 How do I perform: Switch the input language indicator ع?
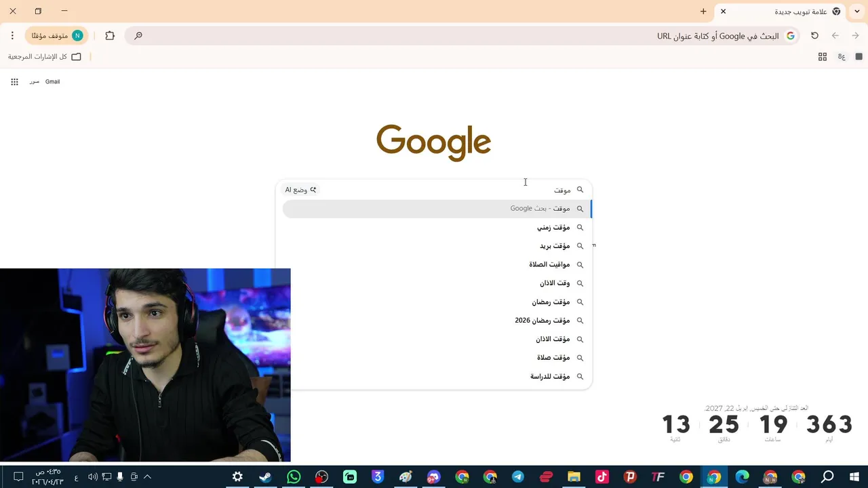click(x=76, y=477)
